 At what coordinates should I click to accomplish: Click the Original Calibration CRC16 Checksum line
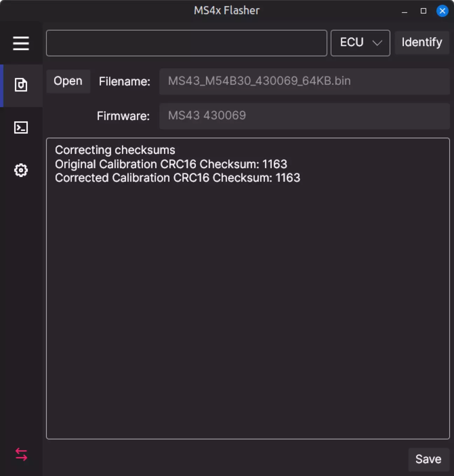(171, 164)
